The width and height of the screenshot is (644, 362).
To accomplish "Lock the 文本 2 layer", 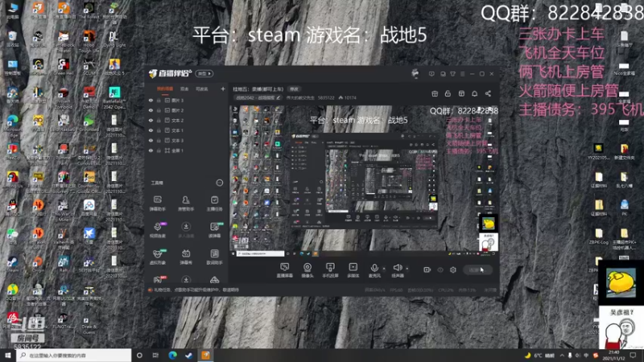I will point(159,120).
